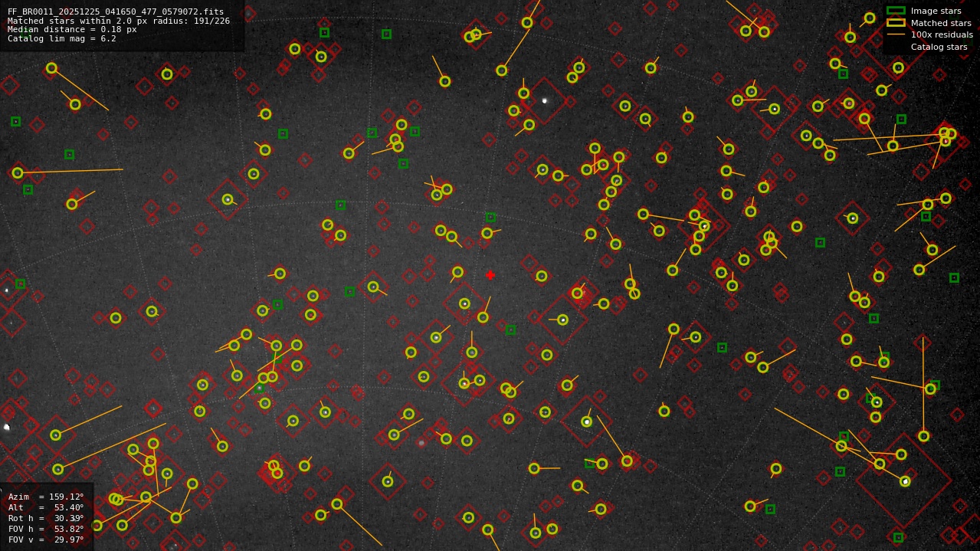Click the yellow Matched stars legend swatch

tap(896, 23)
